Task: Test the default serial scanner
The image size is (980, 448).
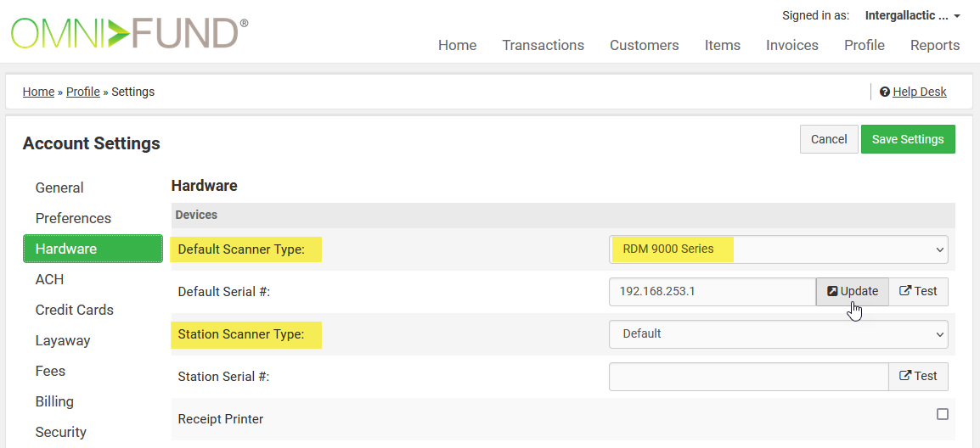Action: [918, 291]
